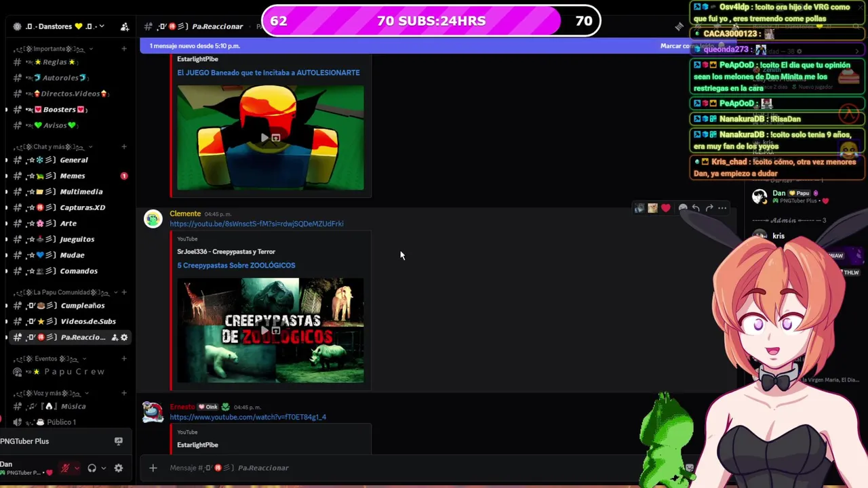Viewport: 868px width, 488px height.
Task: Collapse the Chat y más category
Action: click(x=54, y=147)
